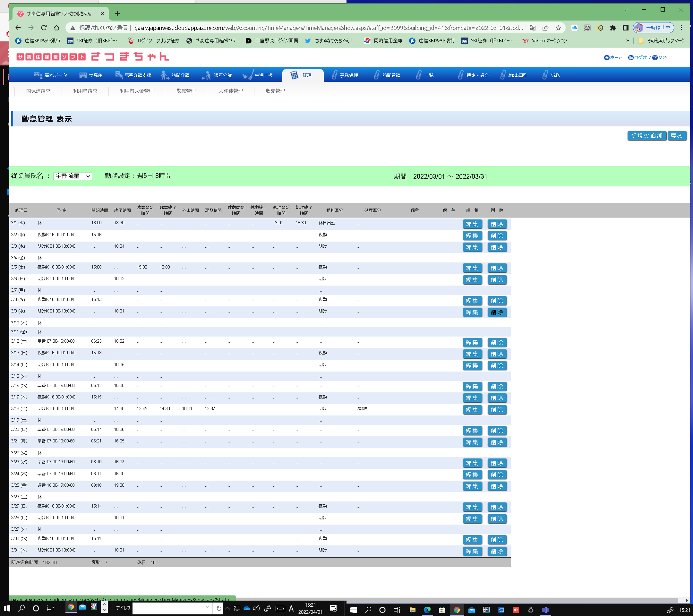Image resolution: width=693 pixels, height=616 pixels.
Task: Click the 問合せ help icon
Action: (x=655, y=58)
